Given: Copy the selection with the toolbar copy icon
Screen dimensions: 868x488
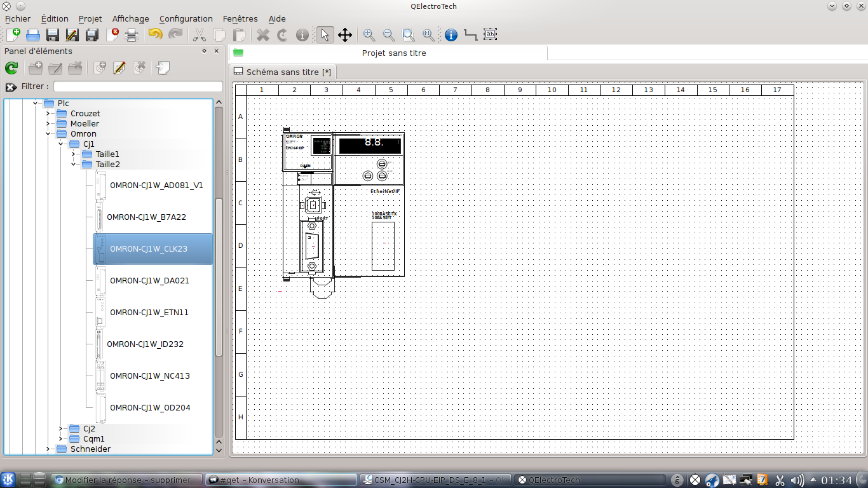Looking at the screenshot, I should pos(219,35).
